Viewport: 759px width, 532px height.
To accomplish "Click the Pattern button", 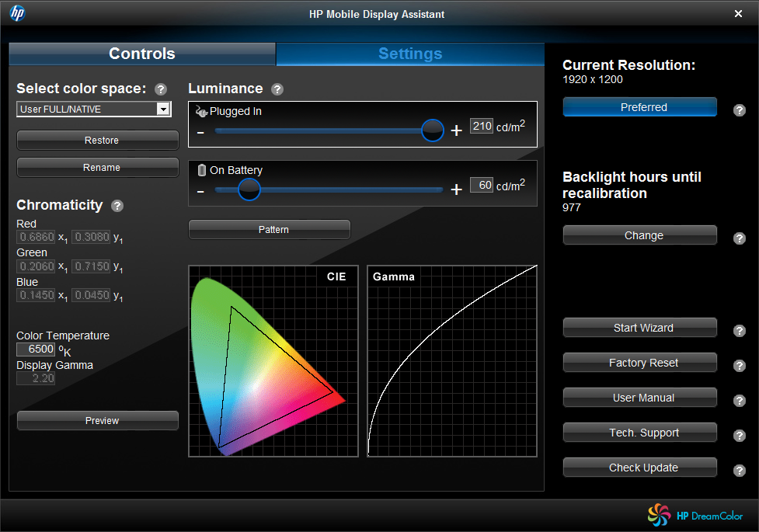I will tap(270, 230).
